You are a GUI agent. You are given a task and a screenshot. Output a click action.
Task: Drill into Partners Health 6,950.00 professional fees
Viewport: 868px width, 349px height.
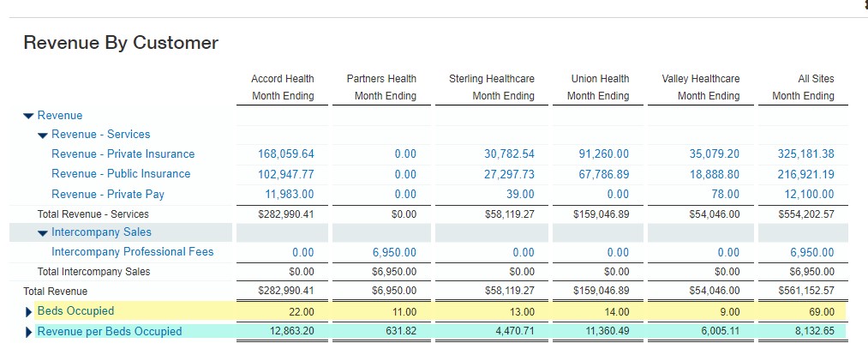[393, 252]
